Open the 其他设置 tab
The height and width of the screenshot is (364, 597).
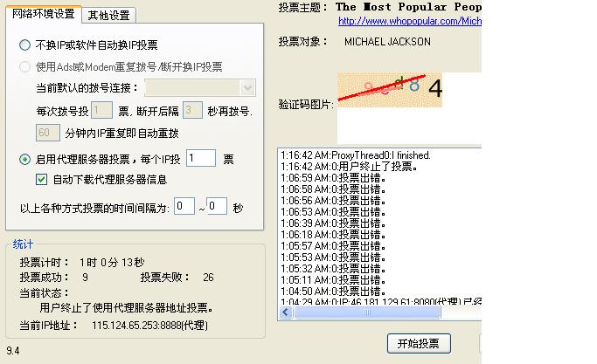click(108, 15)
